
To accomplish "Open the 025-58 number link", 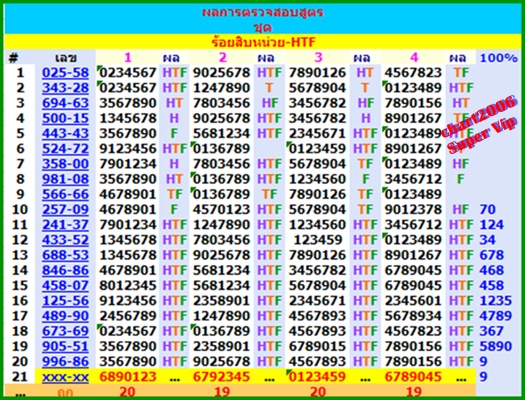I will pos(65,73).
